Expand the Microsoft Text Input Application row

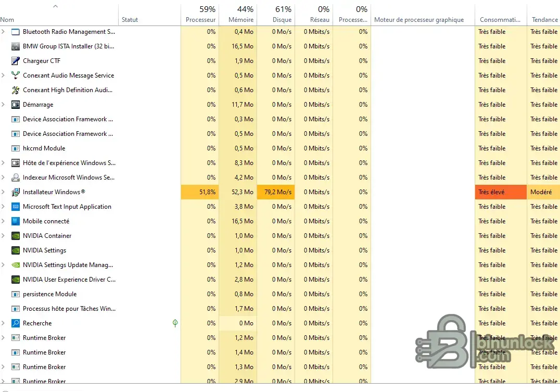[x=3, y=207]
